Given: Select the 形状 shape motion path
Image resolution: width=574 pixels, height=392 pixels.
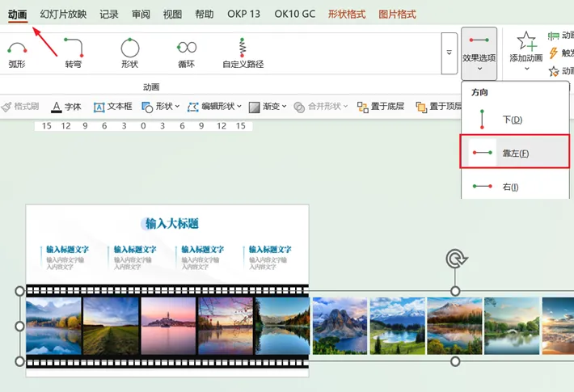Looking at the screenshot, I should (130, 53).
